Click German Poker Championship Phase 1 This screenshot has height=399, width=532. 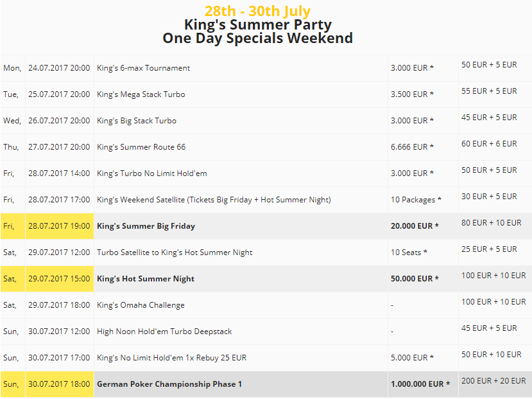tap(169, 384)
